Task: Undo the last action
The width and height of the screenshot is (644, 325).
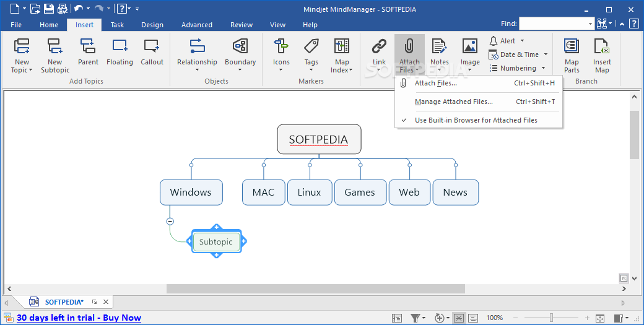Action: (79, 8)
